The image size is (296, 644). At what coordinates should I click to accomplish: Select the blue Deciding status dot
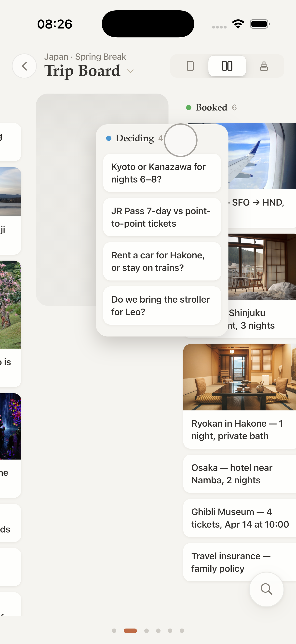point(109,138)
